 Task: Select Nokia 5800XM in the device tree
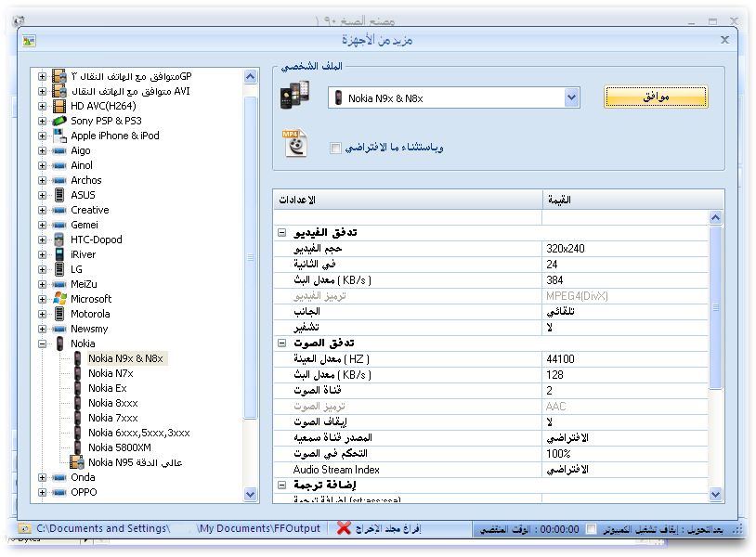coord(120,447)
